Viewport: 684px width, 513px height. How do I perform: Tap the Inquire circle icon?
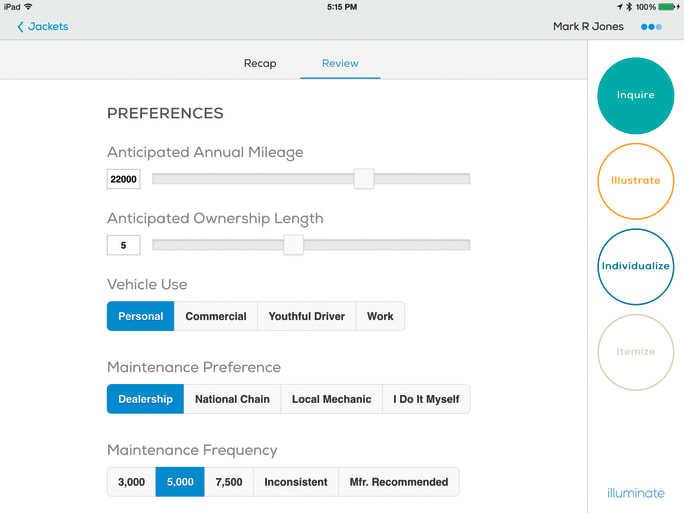click(635, 96)
